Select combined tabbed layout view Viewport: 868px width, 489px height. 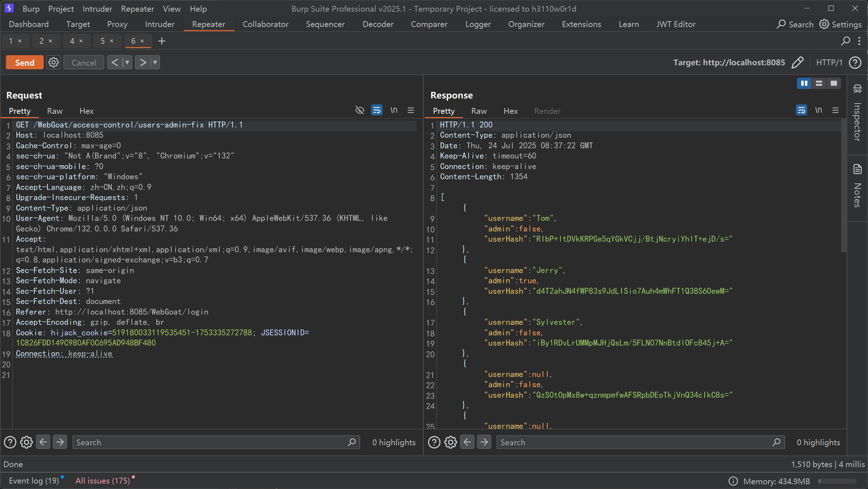(x=834, y=83)
